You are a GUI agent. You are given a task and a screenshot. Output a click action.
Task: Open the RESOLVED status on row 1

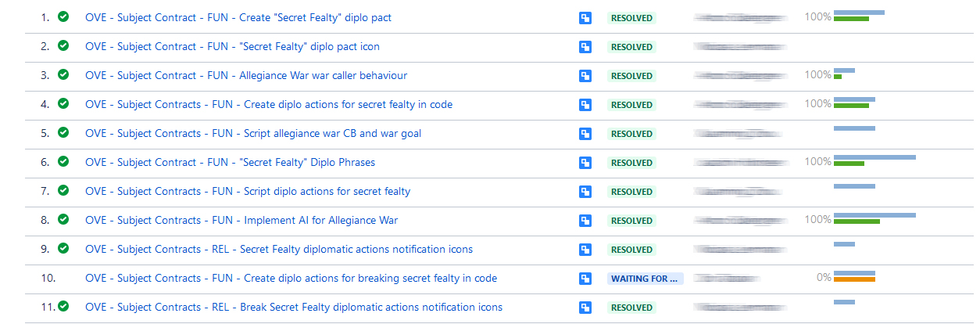pyautogui.click(x=631, y=18)
